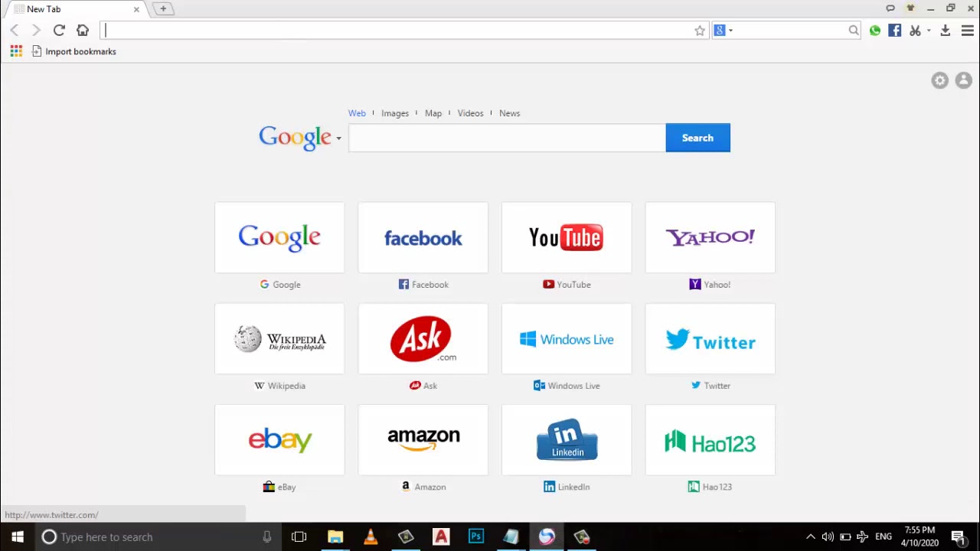Open the eBay speed dial thumbnail
The height and width of the screenshot is (551, 980).
coord(279,440)
